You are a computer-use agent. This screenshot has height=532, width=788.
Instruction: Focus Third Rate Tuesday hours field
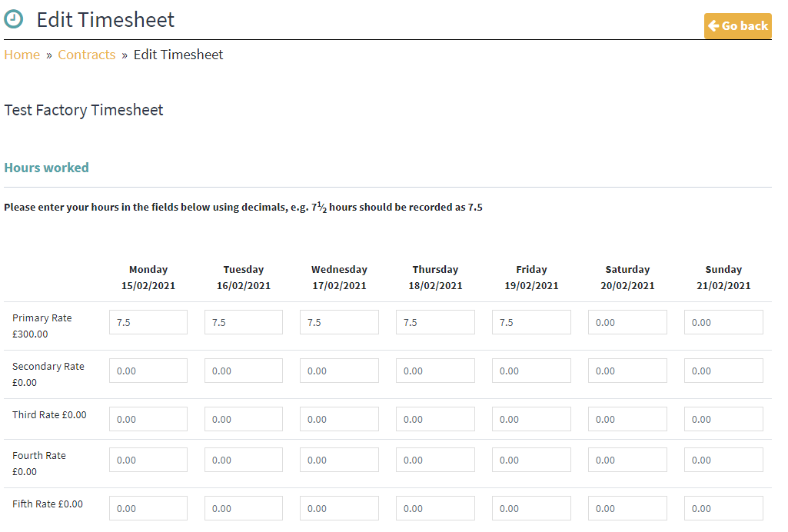(243, 419)
